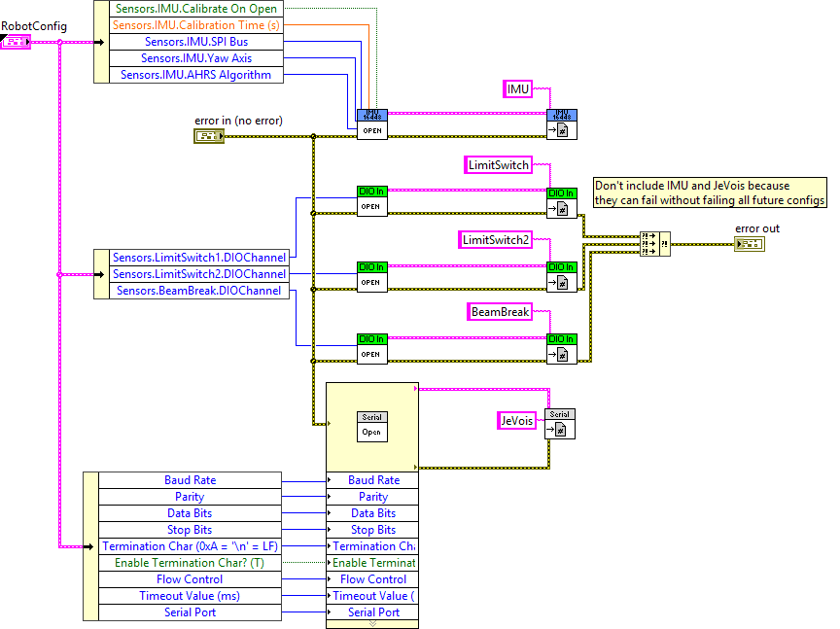Viewport: 840px width, 629px height.
Task: Click Sensors.BeamBreak.DIOChannel unbundle element
Action: coord(198,291)
